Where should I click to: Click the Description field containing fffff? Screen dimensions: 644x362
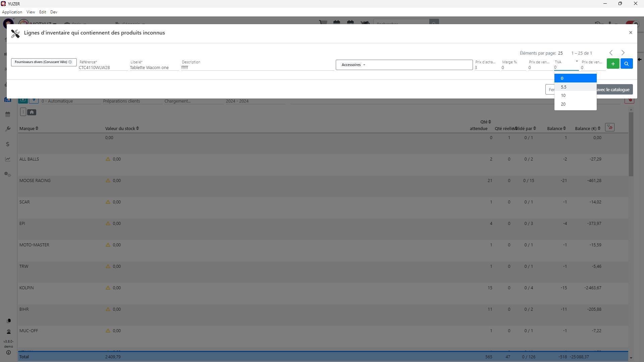pos(257,67)
